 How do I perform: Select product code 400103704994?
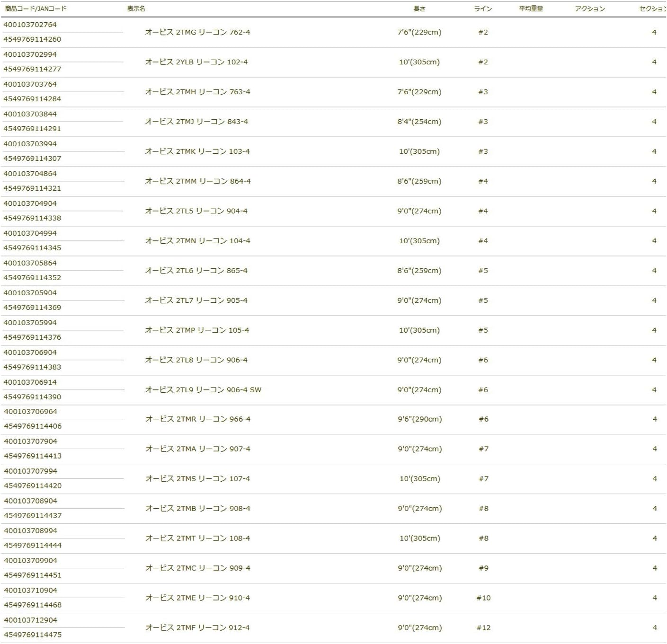tap(30, 233)
